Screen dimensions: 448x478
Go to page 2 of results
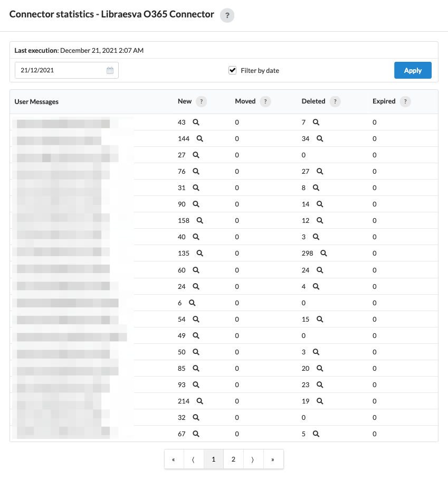pos(233,459)
